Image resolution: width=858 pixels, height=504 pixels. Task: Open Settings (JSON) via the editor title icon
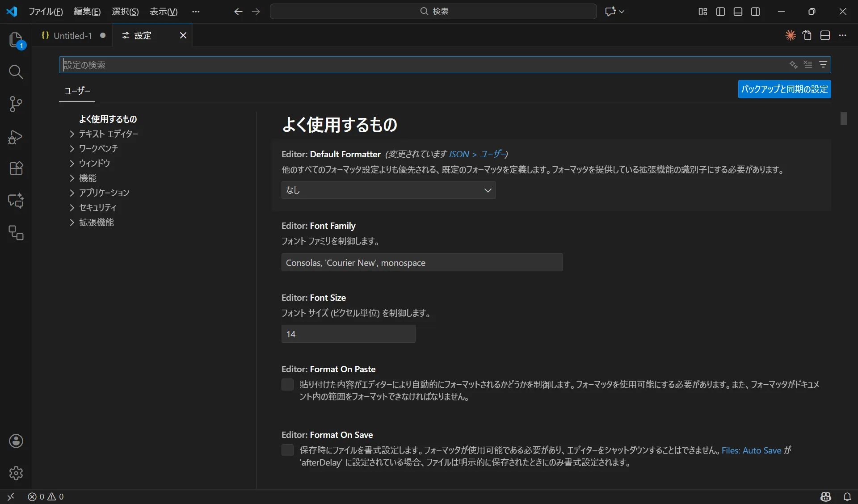[808, 35]
